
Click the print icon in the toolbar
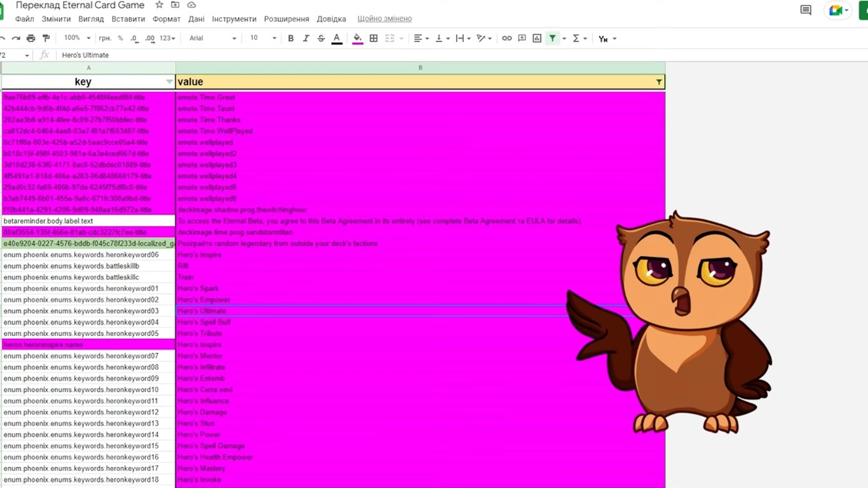(31, 38)
